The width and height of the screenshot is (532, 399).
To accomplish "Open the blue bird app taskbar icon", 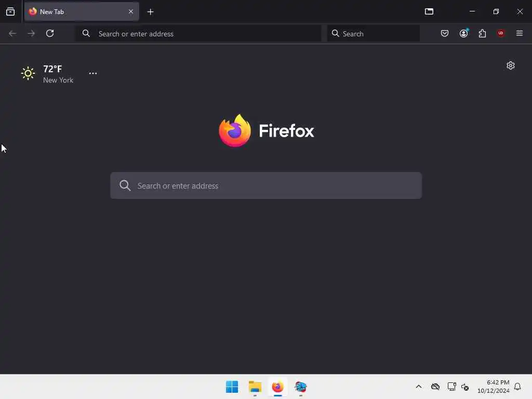I will (301, 387).
